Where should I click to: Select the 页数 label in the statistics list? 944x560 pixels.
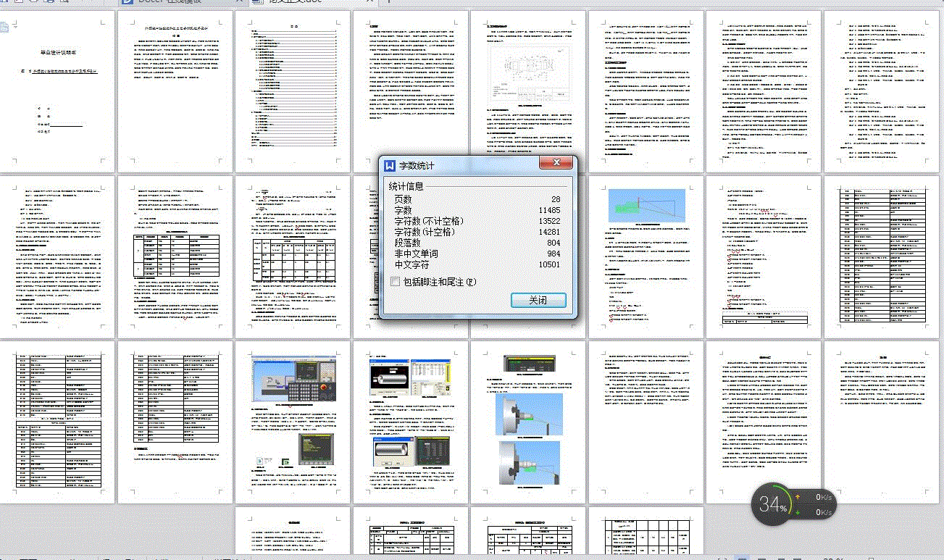[x=402, y=199]
